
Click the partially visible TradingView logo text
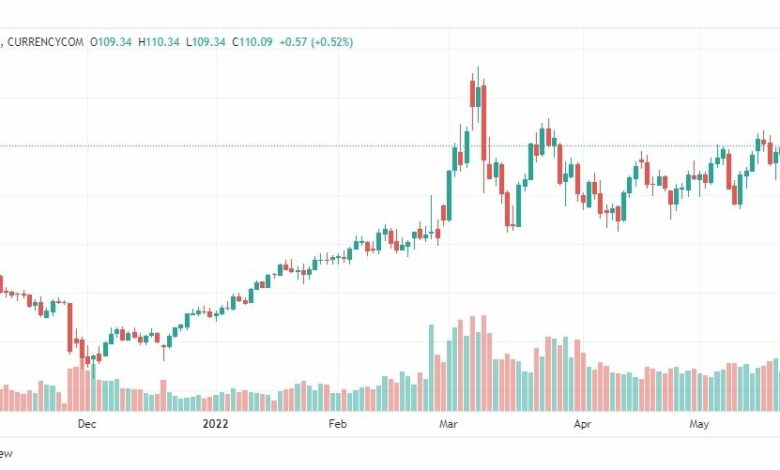pos(6,454)
